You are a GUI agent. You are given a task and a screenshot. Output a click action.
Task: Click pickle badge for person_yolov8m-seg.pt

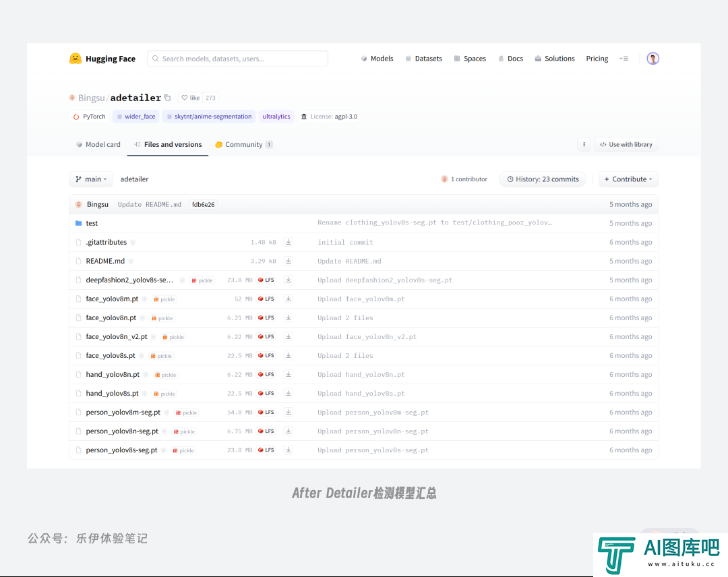point(186,413)
